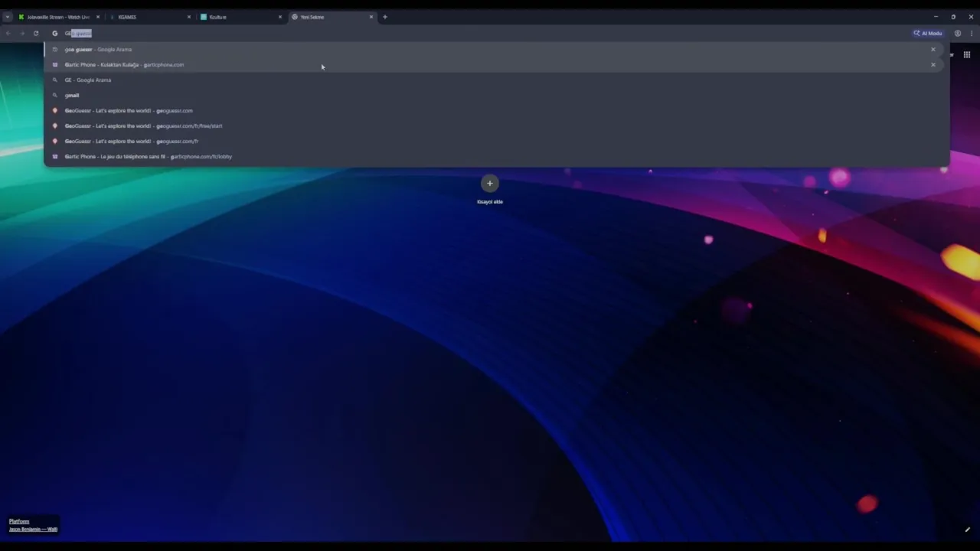Screen dimensions: 980x551
Task: Click the browser forward arrow
Action: point(21,34)
